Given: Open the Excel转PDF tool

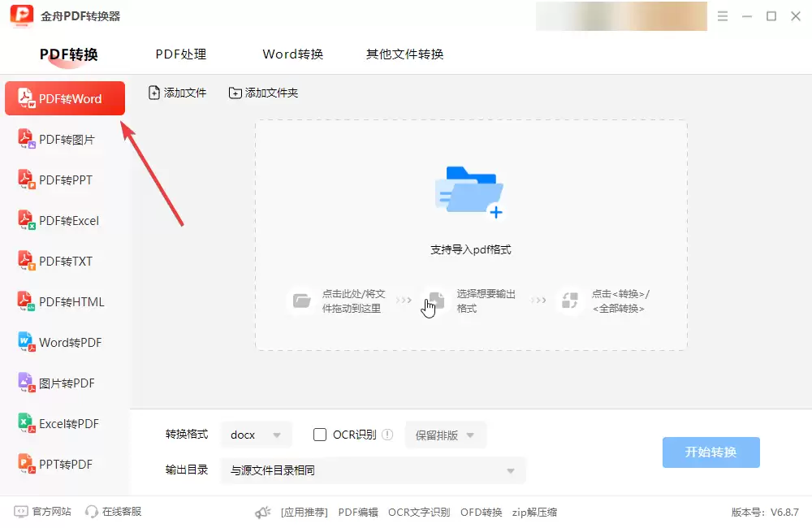Looking at the screenshot, I should coord(65,423).
